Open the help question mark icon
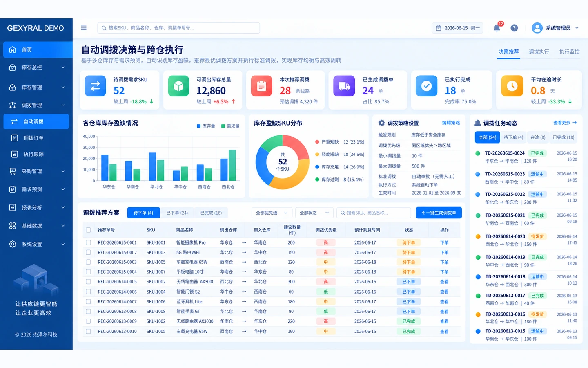The image size is (588, 368). click(x=514, y=28)
